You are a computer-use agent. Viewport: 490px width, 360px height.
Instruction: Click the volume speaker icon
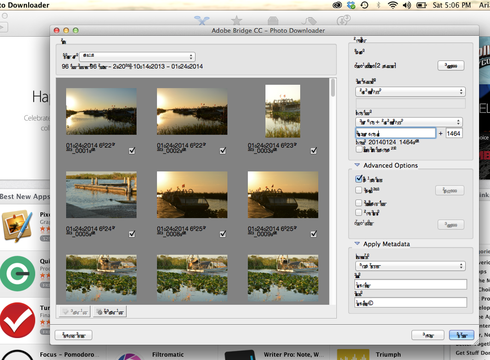pyautogui.click(x=407, y=5)
